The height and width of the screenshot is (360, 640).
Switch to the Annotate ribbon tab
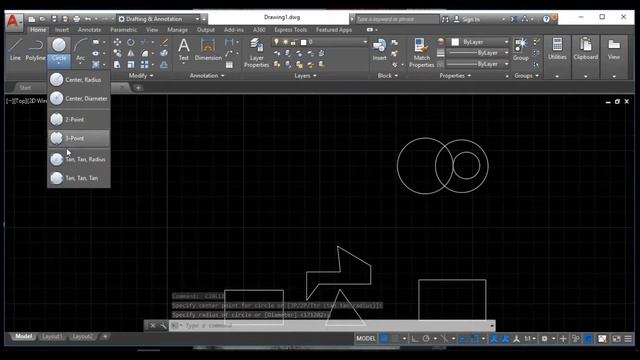click(x=89, y=30)
